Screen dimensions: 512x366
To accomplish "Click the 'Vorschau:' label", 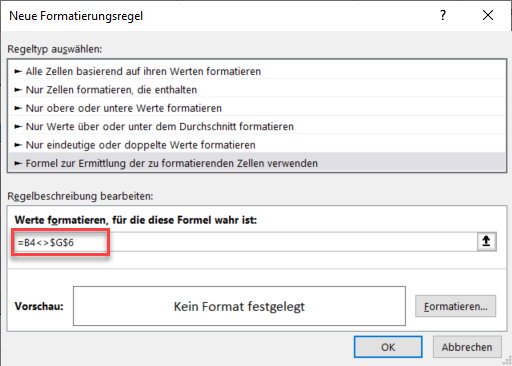I will (x=39, y=306).
